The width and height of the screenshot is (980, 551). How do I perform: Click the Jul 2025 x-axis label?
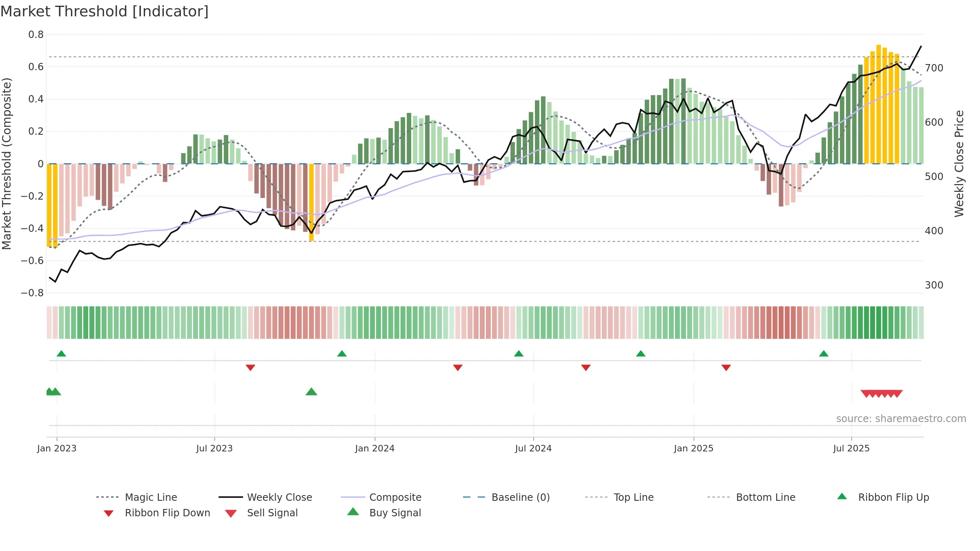point(851,449)
